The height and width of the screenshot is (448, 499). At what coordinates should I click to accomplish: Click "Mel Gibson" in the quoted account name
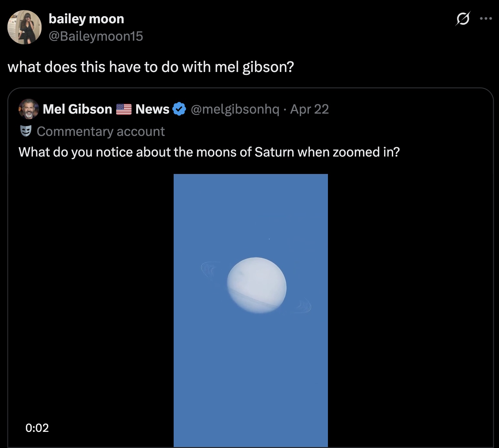coord(77,109)
